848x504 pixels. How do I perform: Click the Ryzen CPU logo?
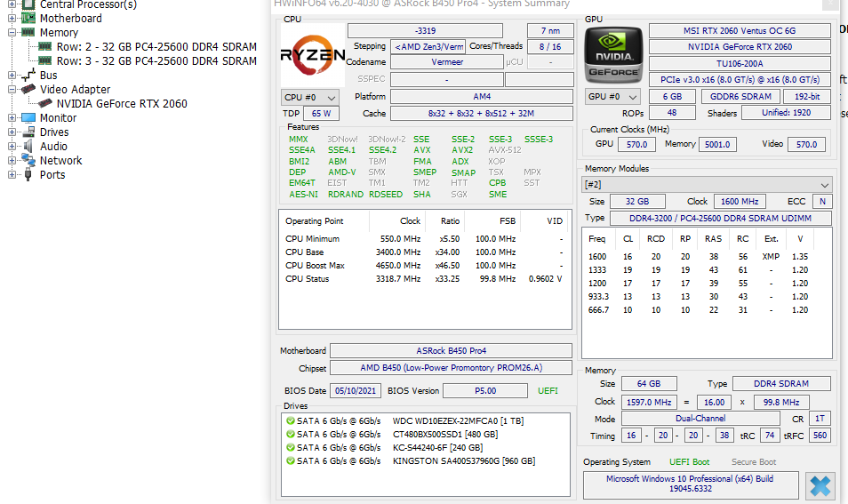pos(313,55)
